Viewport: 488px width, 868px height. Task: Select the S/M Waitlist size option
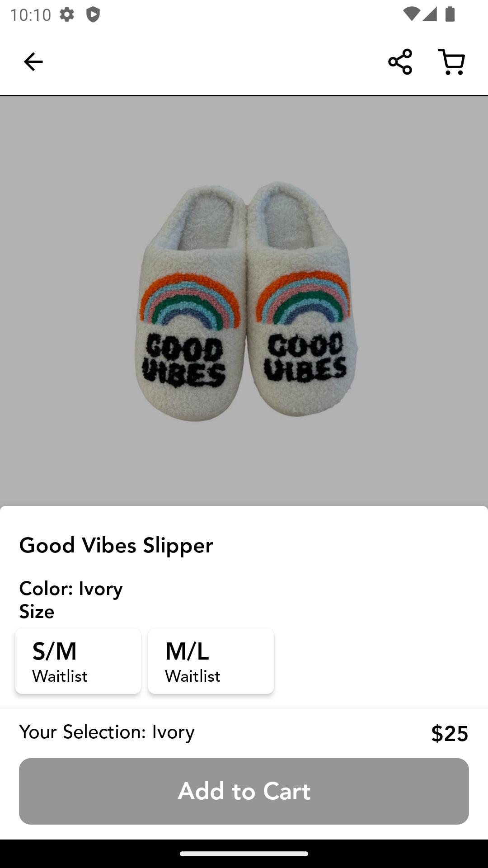click(x=78, y=661)
